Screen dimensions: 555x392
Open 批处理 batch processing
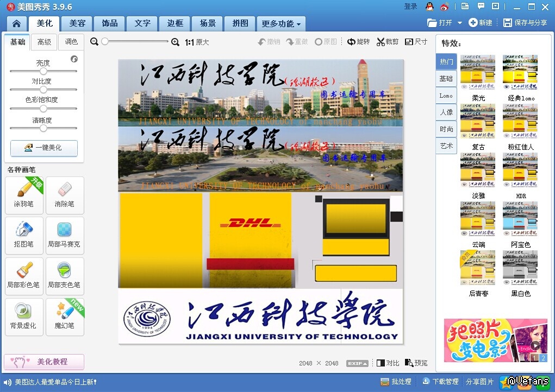(x=396, y=382)
